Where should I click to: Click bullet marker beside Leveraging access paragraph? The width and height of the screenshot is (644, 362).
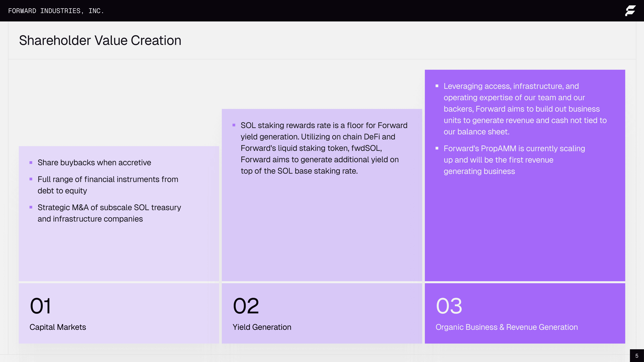click(437, 86)
